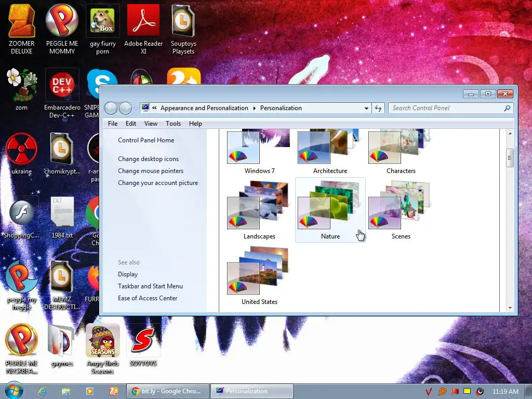Open Adobe Reader XI desktop shortcut
The width and height of the screenshot is (532, 399).
(x=143, y=30)
